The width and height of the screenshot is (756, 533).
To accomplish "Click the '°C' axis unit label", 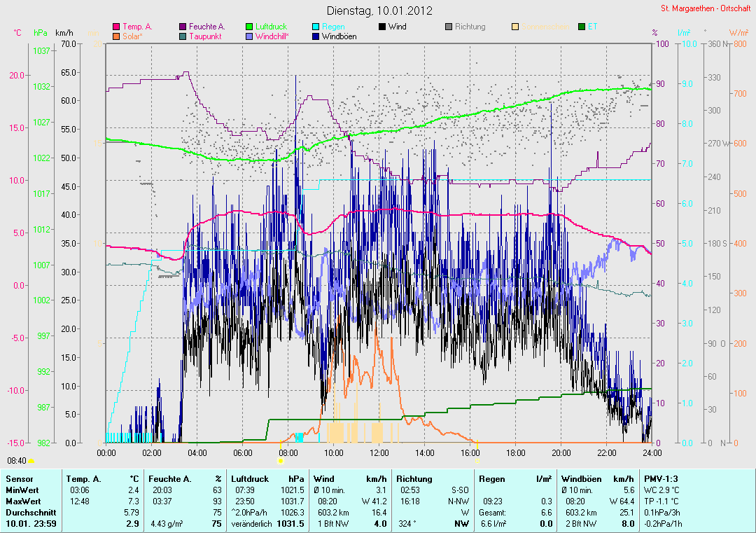I will pyautogui.click(x=17, y=34).
